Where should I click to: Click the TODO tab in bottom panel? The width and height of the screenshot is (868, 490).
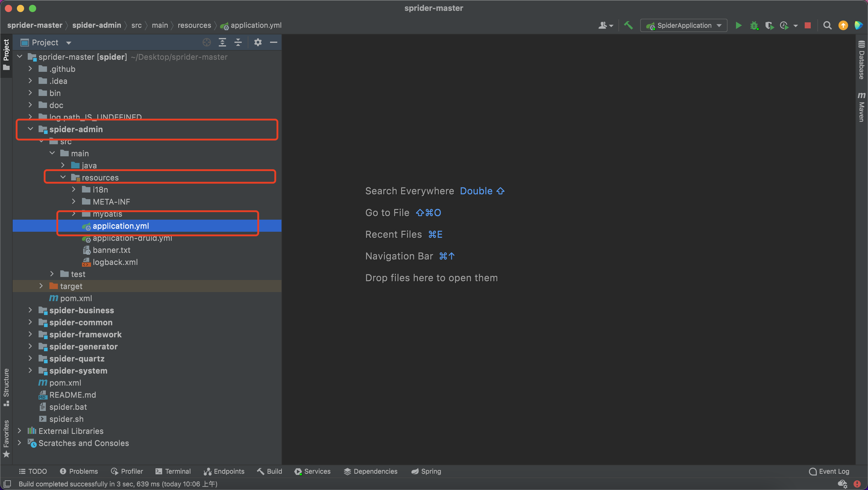pos(33,472)
